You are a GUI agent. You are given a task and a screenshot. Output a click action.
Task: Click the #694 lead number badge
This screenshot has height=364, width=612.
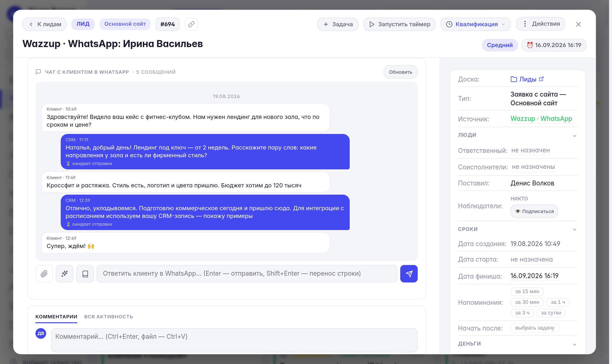[167, 24]
